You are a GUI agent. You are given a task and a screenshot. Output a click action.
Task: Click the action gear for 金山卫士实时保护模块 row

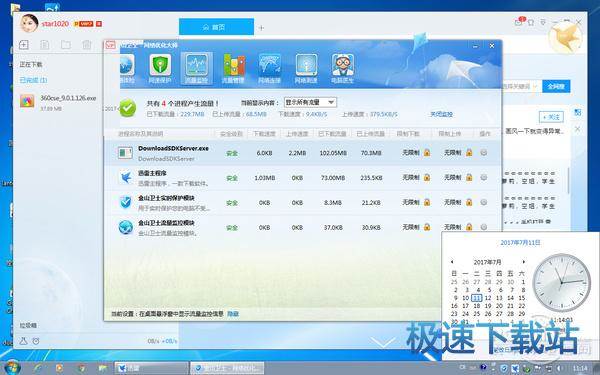click(x=484, y=202)
